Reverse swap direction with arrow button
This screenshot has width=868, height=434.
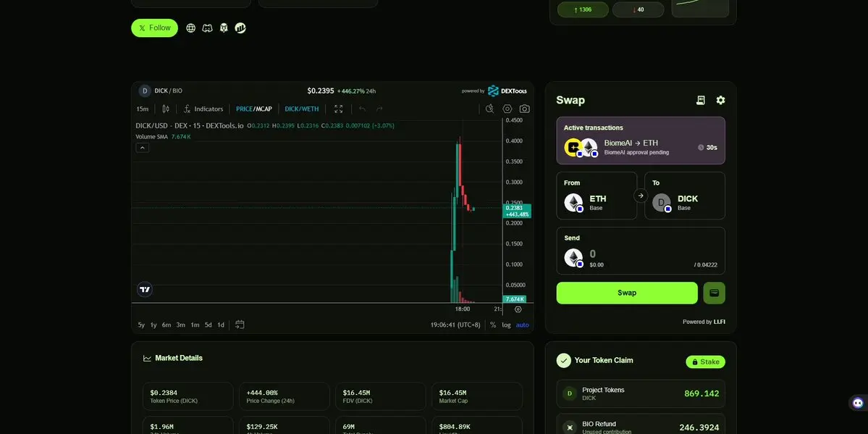641,195
